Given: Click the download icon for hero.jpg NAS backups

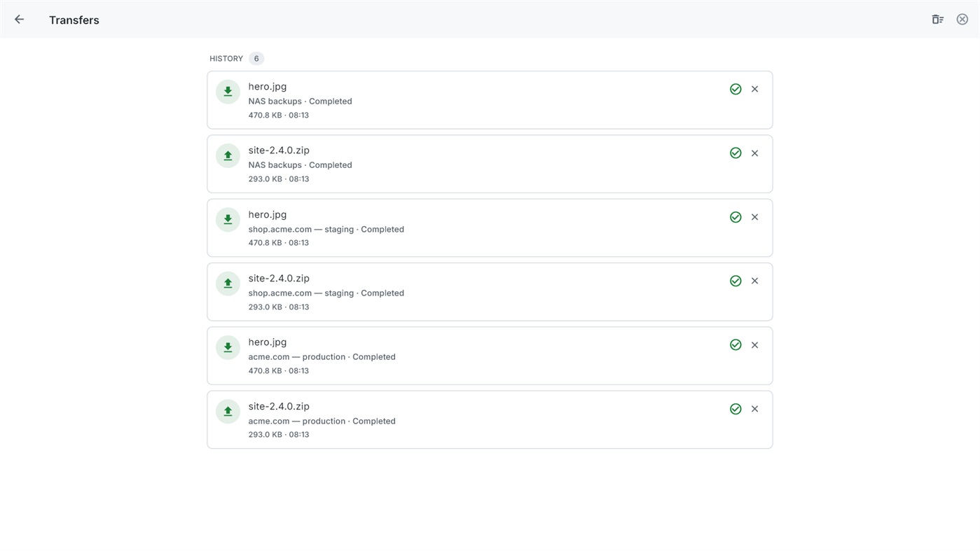Looking at the screenshot, I should coord(228,92).
